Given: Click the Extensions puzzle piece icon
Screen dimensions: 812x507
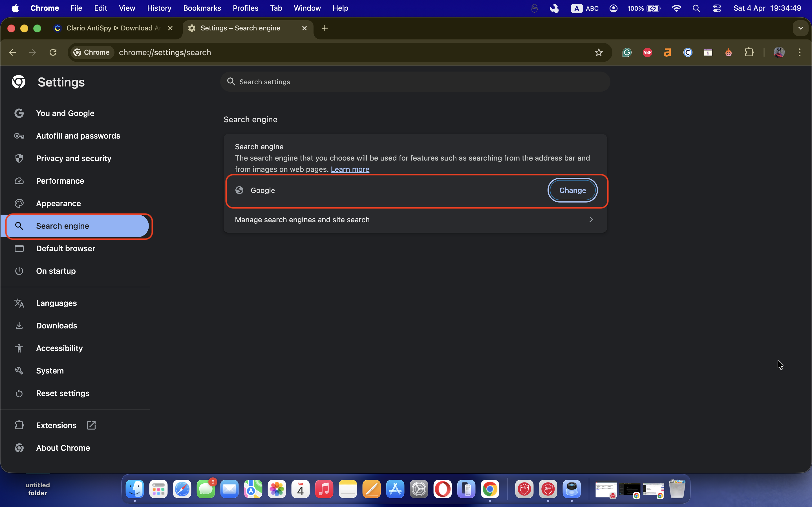Looking at the screenshot, I should click(x=749, y=52).
